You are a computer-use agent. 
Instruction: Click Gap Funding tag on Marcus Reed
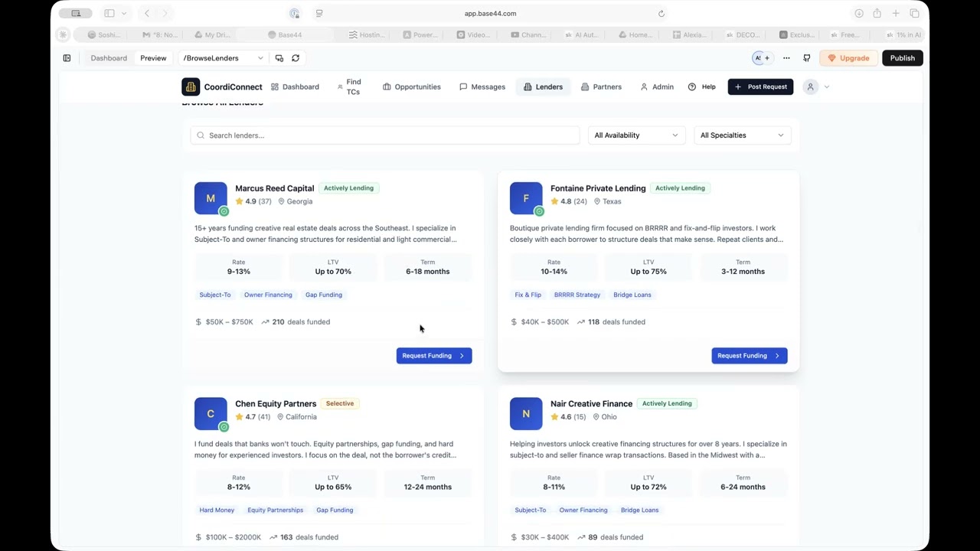pos(324,295)
